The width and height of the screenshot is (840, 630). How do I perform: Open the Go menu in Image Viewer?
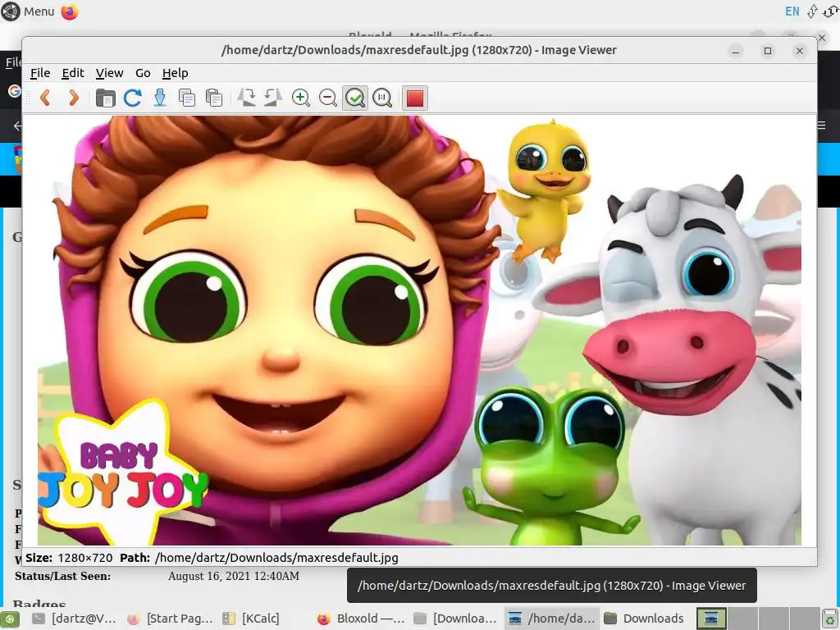pyautogui.click(x=143, y=73)
